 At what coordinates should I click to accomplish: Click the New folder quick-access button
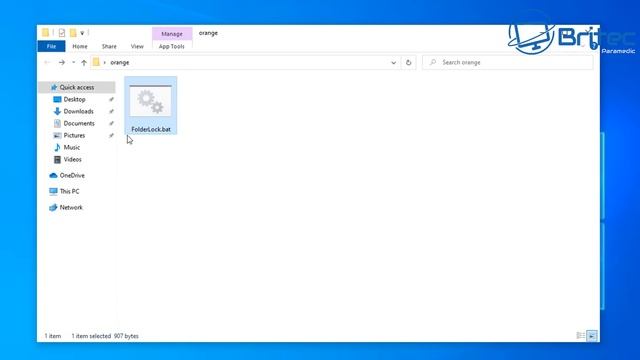click(73, 33)
